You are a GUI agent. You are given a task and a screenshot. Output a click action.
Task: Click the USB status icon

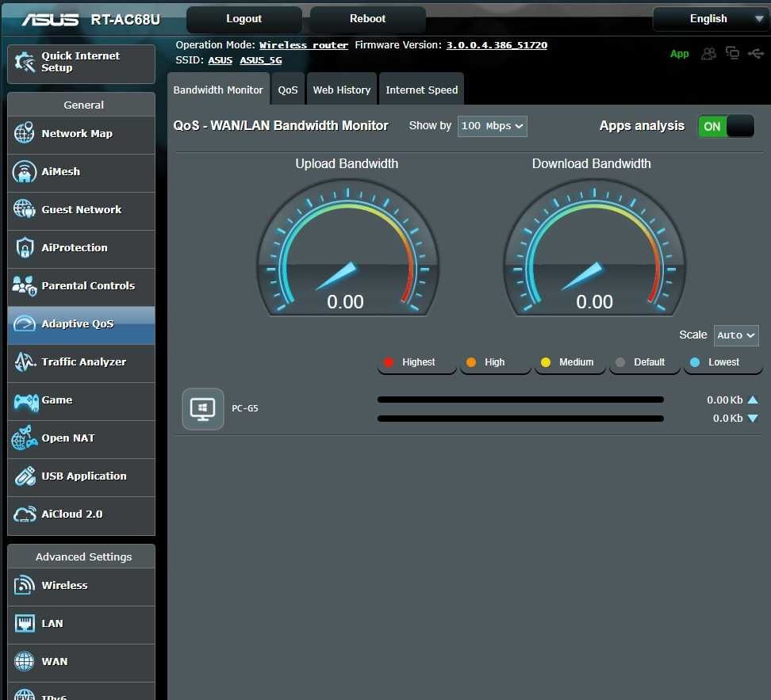tap(756, 53)
